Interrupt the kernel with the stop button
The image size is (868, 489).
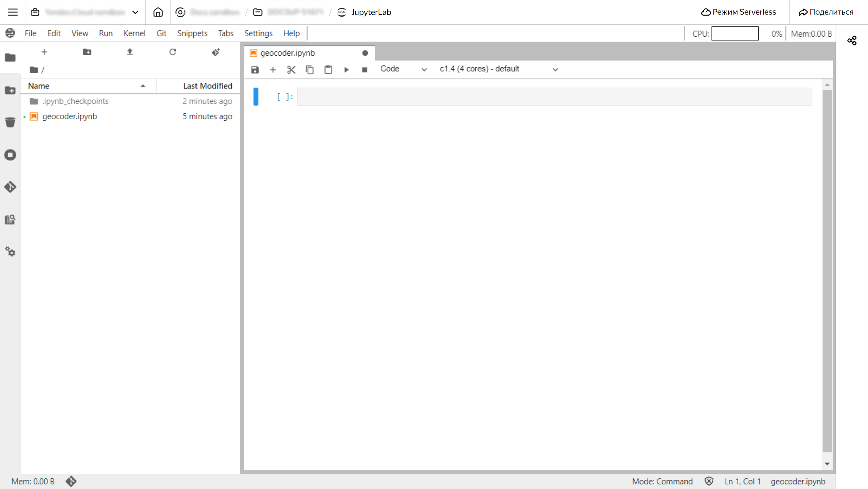tap(365, 70)
